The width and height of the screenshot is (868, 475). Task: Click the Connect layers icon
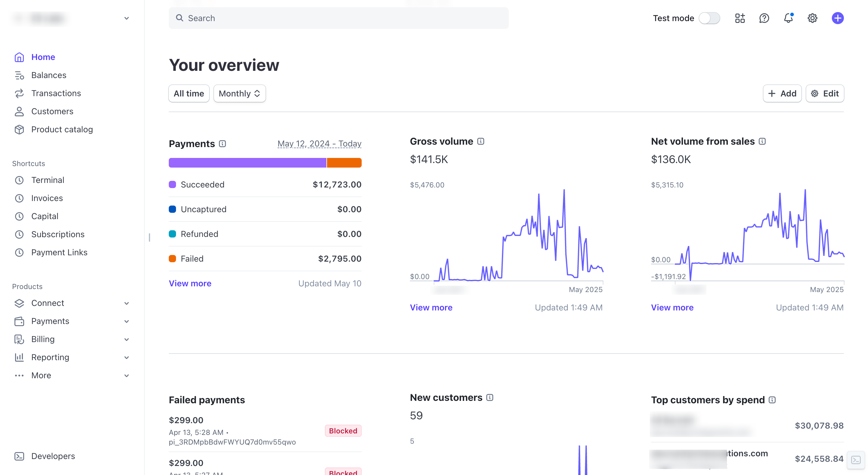pos(19,303)
